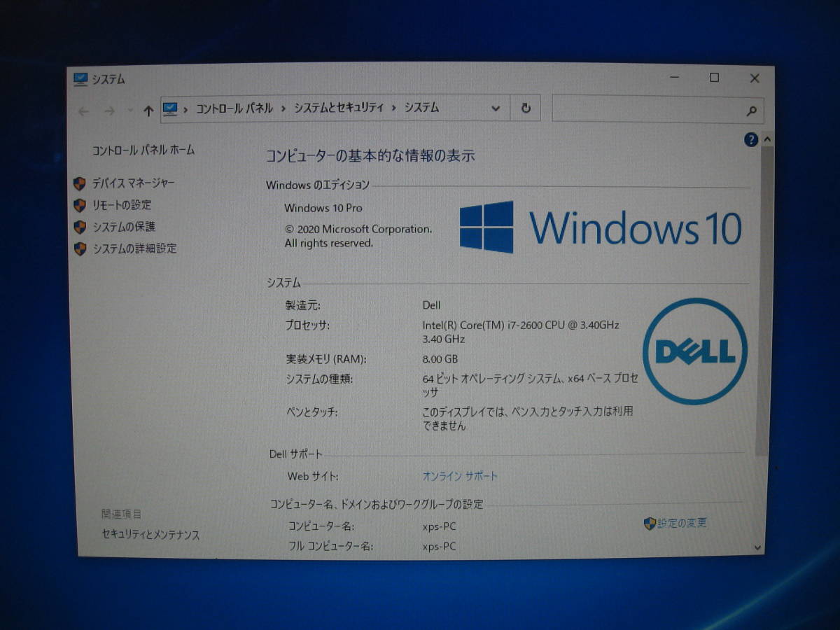840x630 pixels.
Task: Click shield icon beside リモートの設定
Action: click(80, 205)
